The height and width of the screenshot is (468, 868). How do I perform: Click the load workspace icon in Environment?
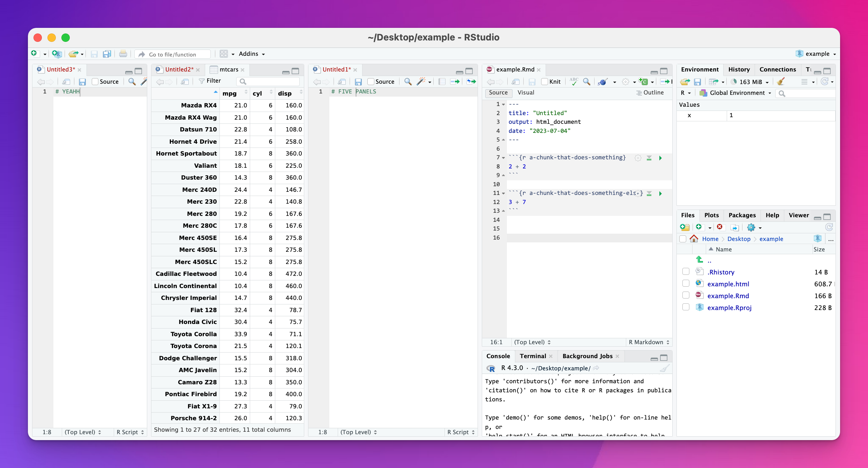685,82
